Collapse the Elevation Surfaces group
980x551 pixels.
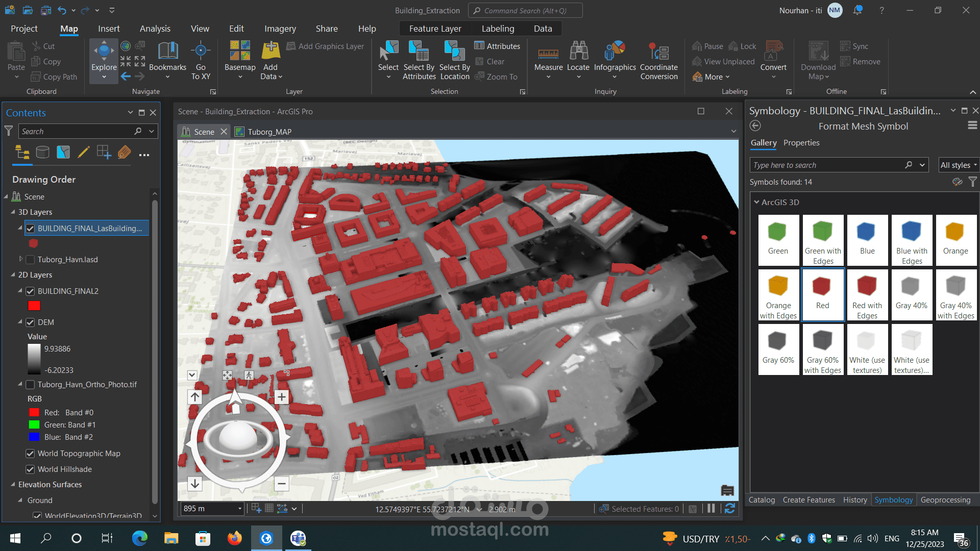[13, 485]
